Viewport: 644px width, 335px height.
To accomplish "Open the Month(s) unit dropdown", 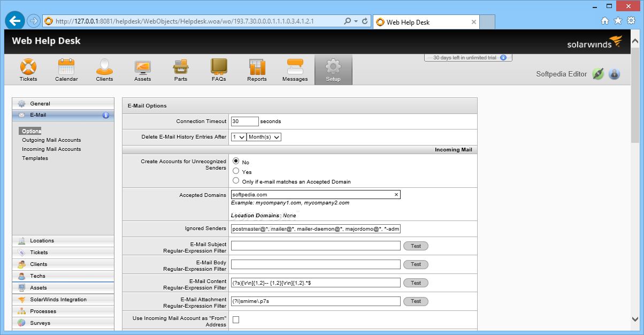I will (x=264, y=137).
